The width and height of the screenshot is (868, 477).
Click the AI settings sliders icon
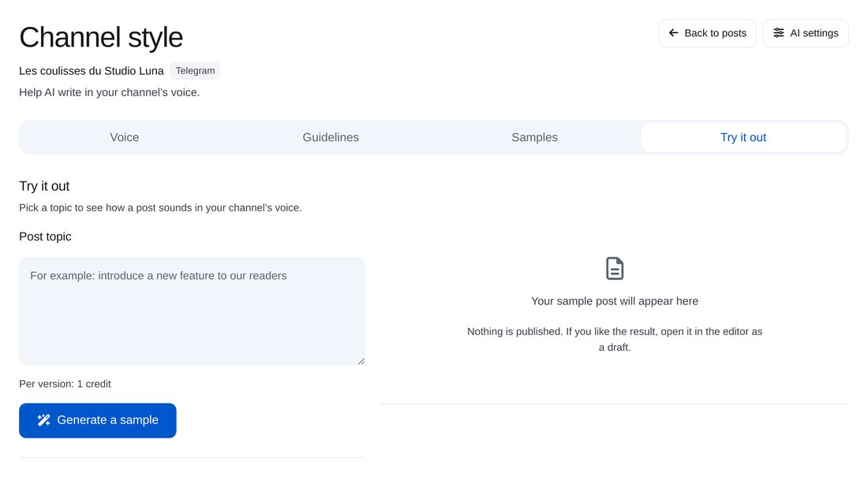click(x=778, y=33)
